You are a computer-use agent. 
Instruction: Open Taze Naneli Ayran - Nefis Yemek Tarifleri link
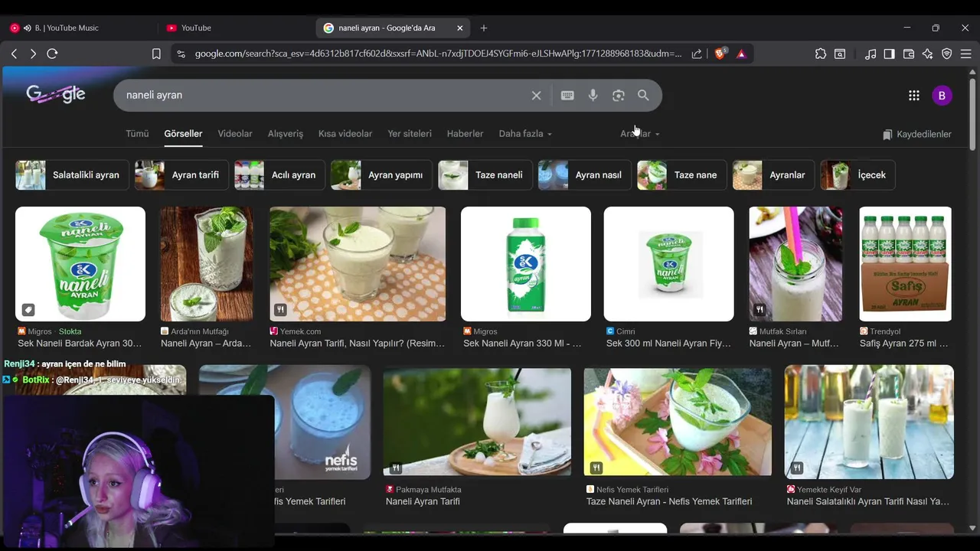pyautogui.click(x=669, y=502)
